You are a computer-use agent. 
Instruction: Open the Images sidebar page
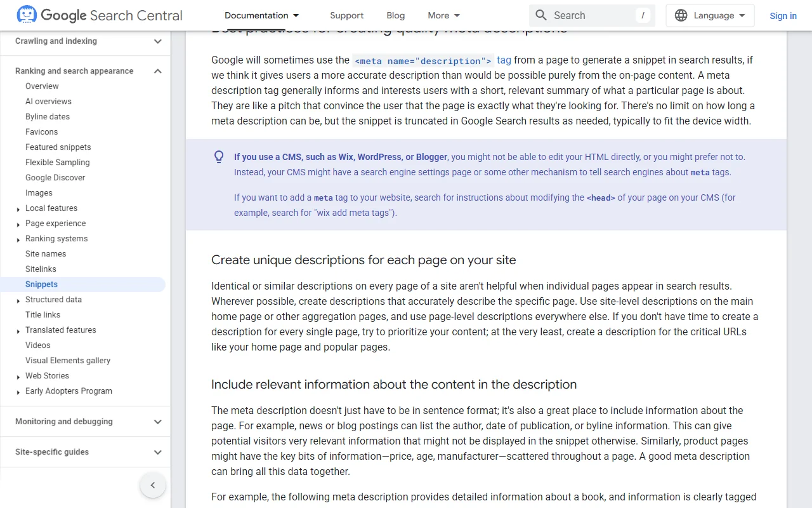pyautogui.click(x=39, y=193)
